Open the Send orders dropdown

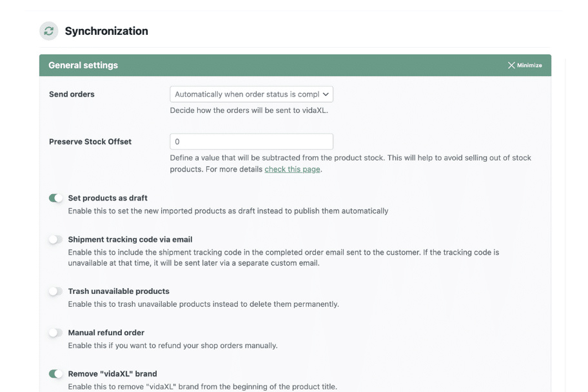(x=251, y=94)
